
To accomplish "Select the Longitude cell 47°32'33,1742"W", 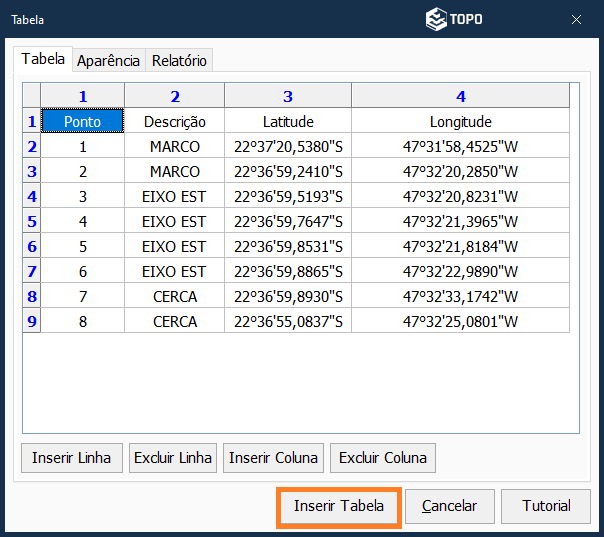I will [460, 297].
